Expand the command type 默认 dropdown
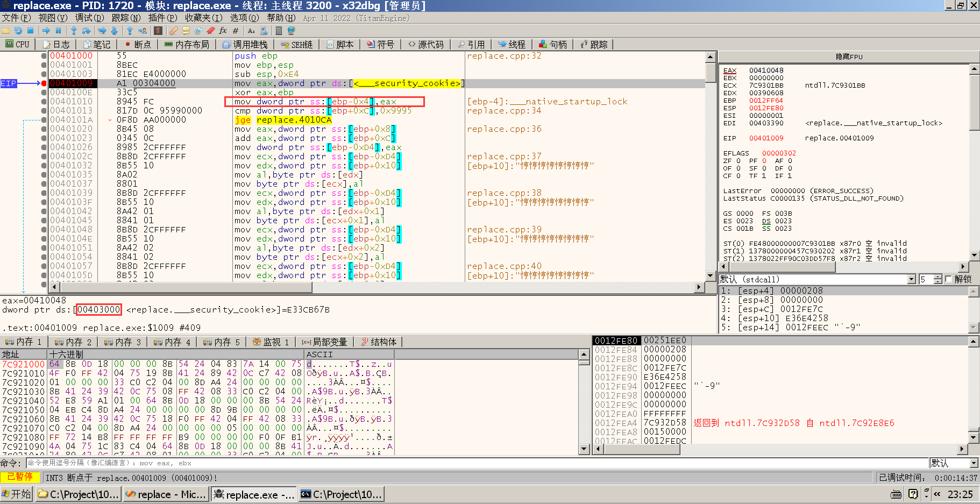This screenshot has height=504, width=980. pos(974,463)
